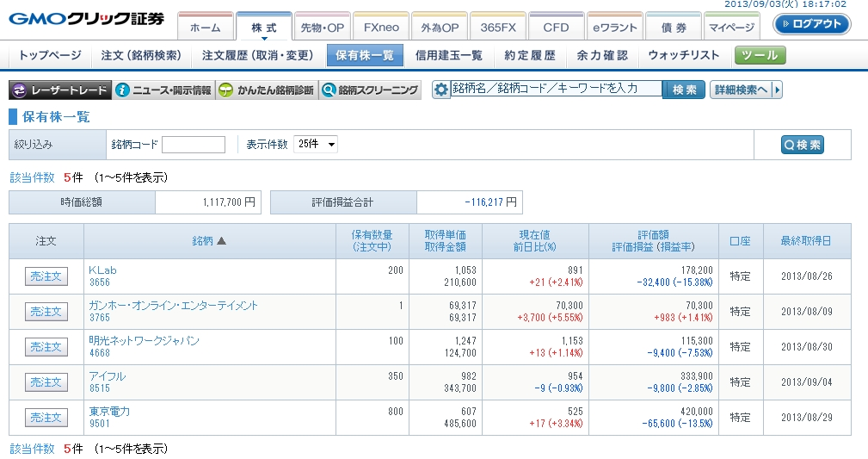Click the green ツール button
The image size is (868, 459).
[759, 55]
